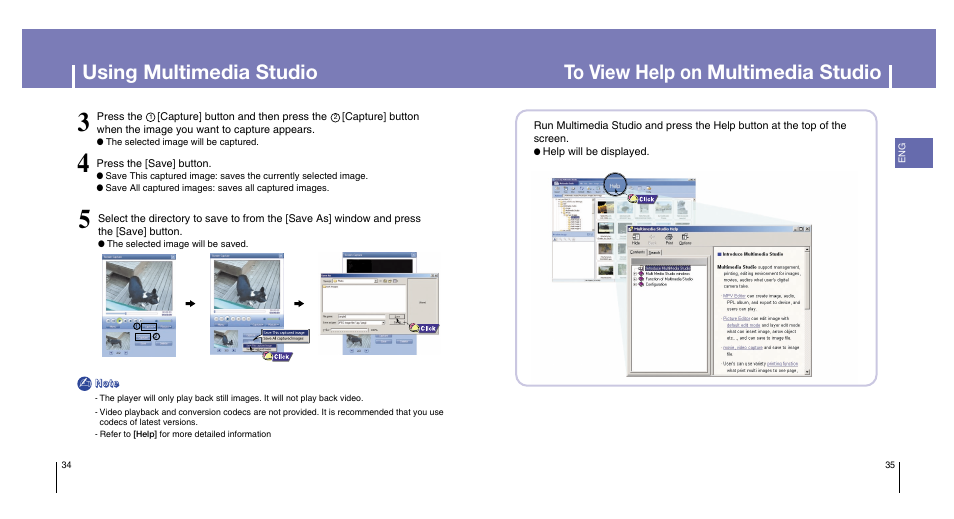Click the play button in the second capture window
The image size is (954, 519).
click(x=227, y=319)
